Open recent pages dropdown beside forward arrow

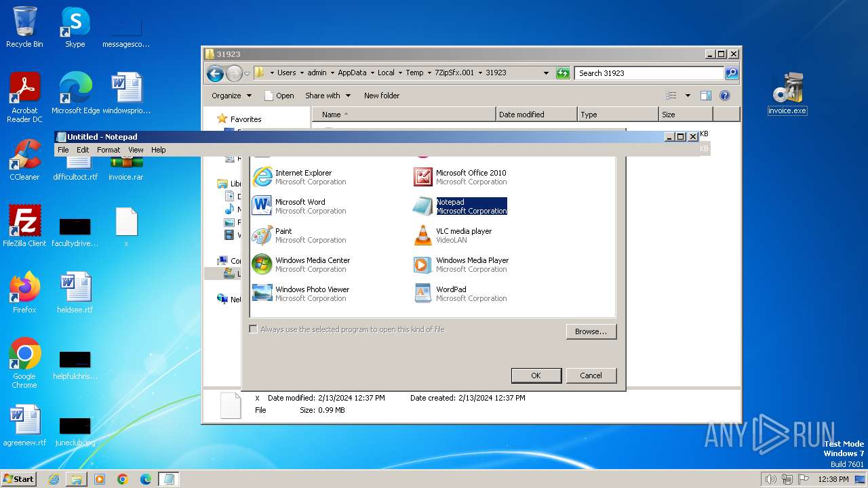click(x=248, y=73)
